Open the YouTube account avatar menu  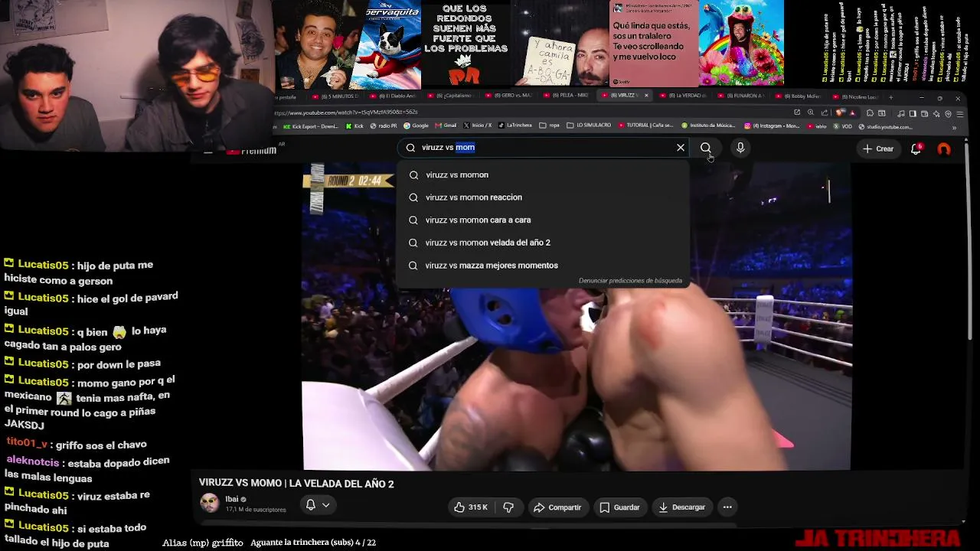click(x=944, y=149)
